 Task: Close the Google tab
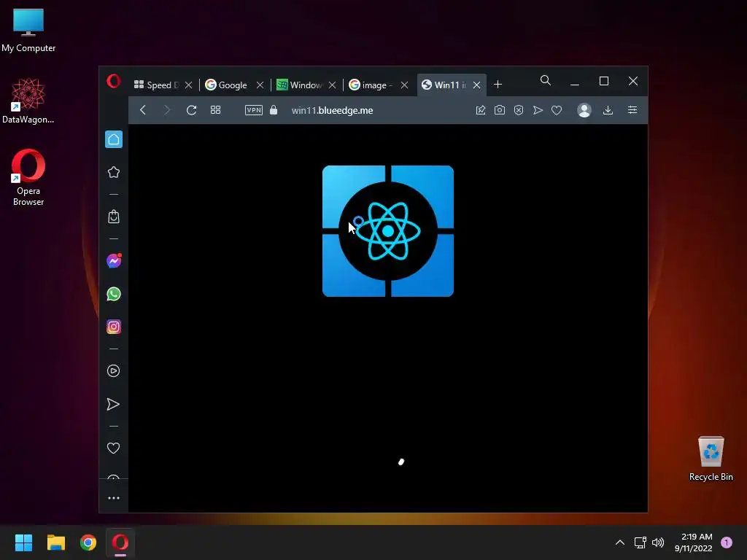pyautogui.click(x=260, y=85)
